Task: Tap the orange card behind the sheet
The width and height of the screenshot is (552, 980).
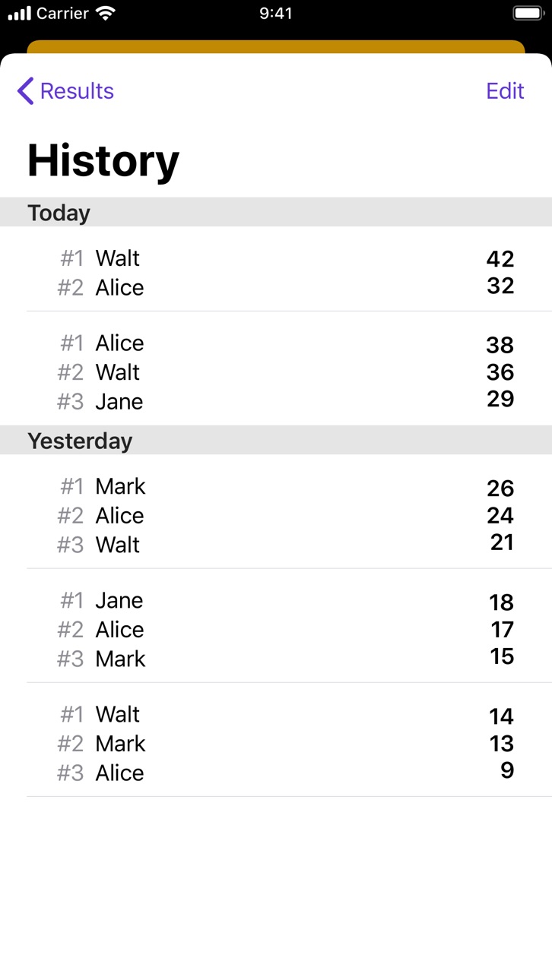Action: click(276, 46)
